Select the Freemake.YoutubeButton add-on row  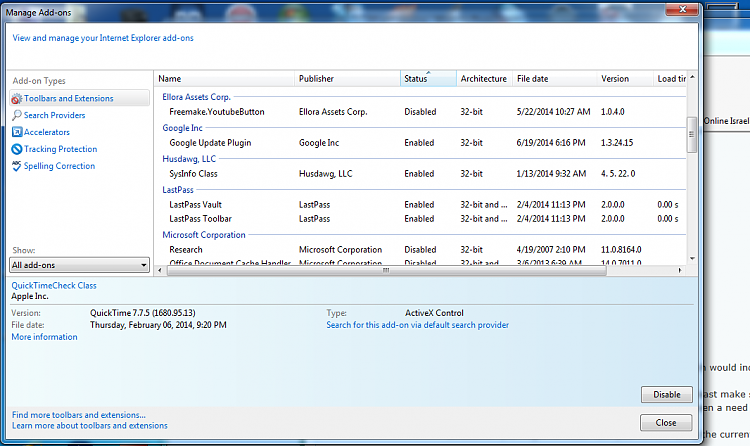(421, 112)
